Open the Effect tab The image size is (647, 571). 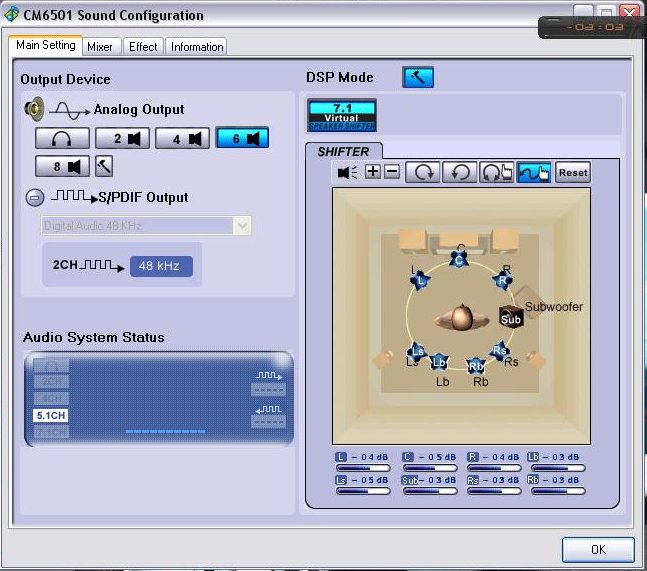[143, 47]
